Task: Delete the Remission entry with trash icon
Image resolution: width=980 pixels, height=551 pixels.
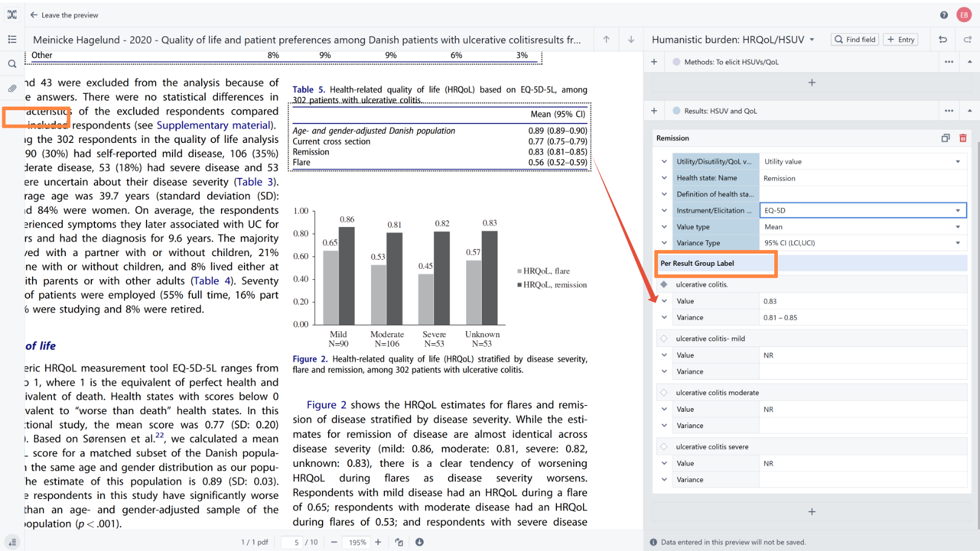Action: pos(962,138)
